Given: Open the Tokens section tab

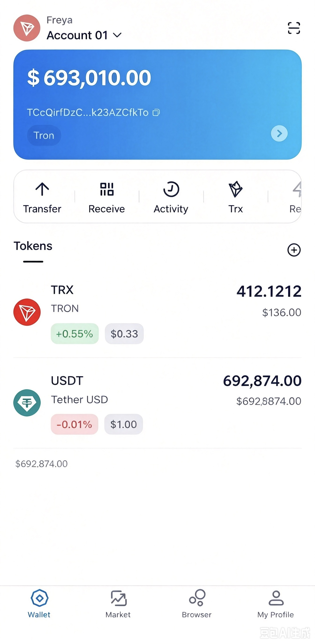Looking at the screenshot, I should coord(33,246).
